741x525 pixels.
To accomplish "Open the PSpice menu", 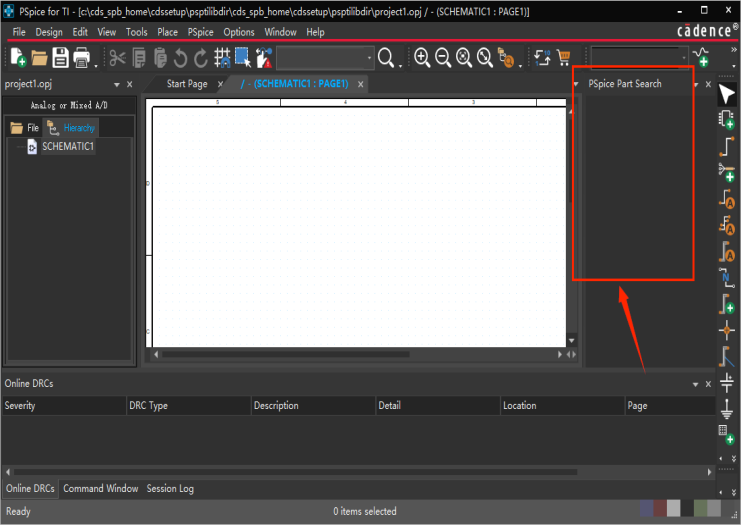I will pyautogui.click(x=200, y=32).
